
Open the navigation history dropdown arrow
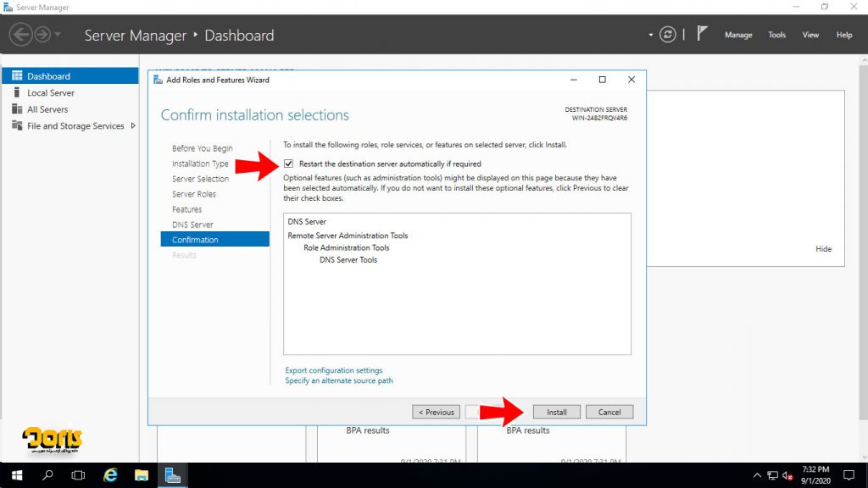tap(58, 35)
